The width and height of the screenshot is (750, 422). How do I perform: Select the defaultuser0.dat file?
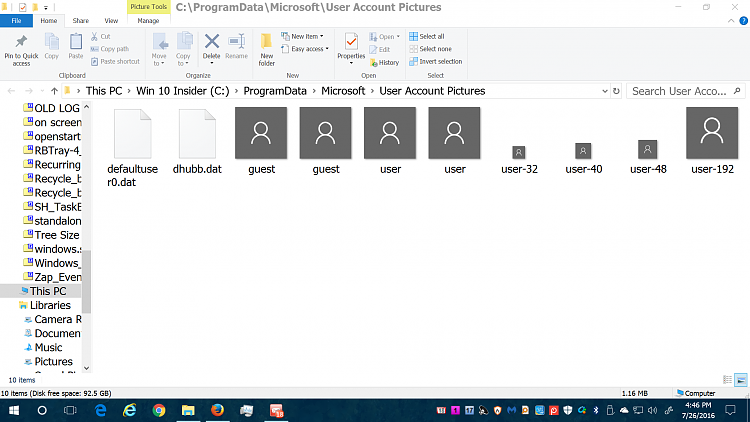tap(132, 147)
